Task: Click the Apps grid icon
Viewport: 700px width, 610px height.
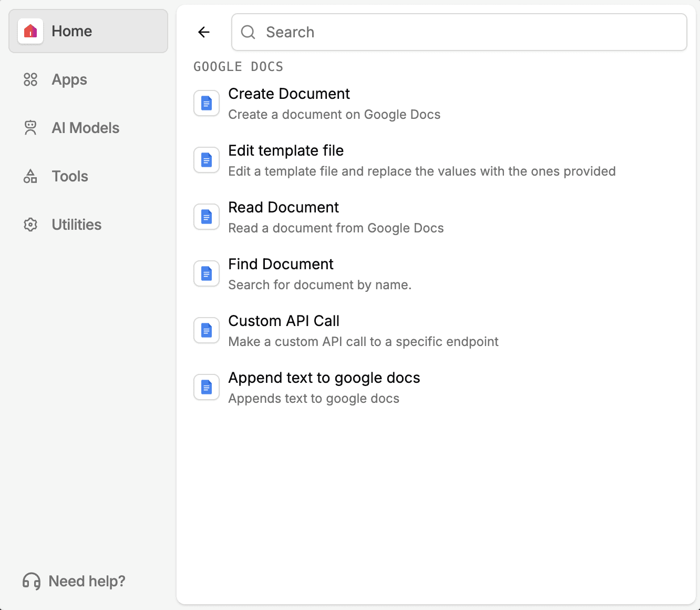Action: tap(30, 79)
